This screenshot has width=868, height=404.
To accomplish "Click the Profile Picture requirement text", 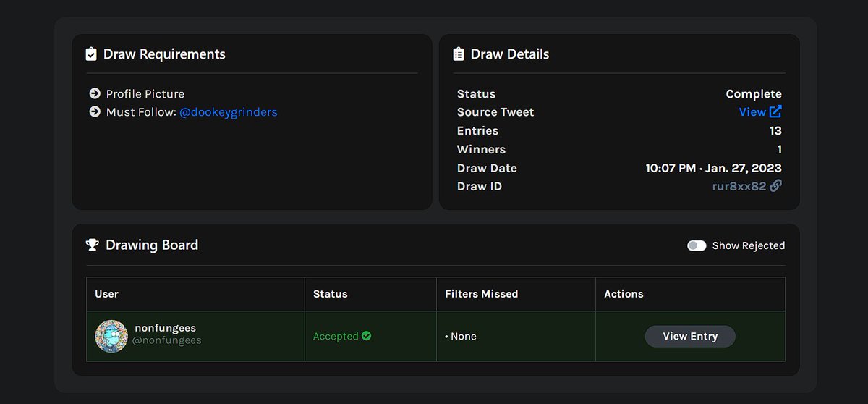I will [x=145, y=94].
